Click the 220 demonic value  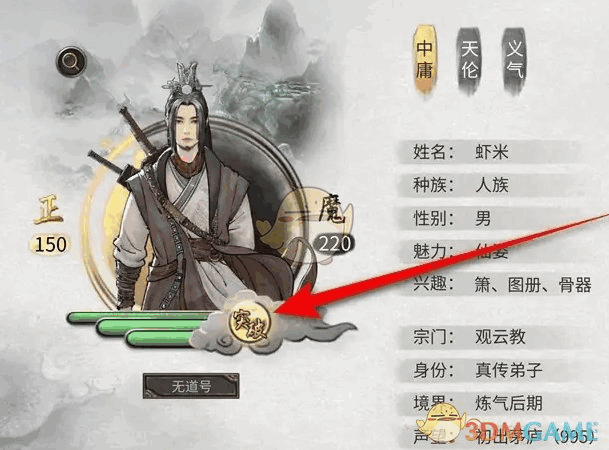(x=334, y=244)
